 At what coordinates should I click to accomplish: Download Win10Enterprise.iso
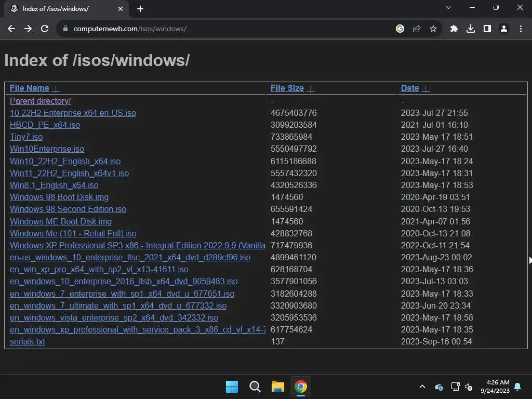point(47,149)
